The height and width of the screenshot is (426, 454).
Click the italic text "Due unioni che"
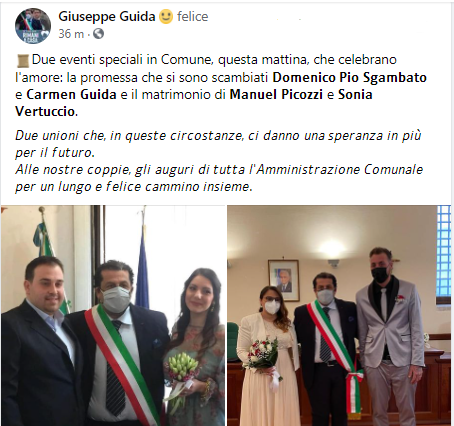click(60, 136)
